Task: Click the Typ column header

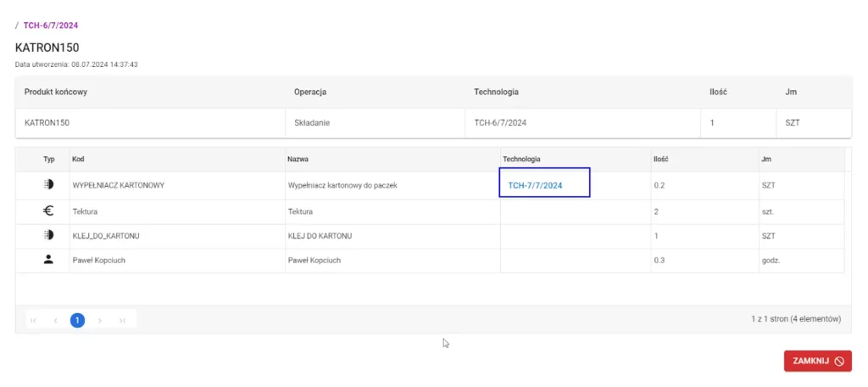Action: tap(48, 159)
